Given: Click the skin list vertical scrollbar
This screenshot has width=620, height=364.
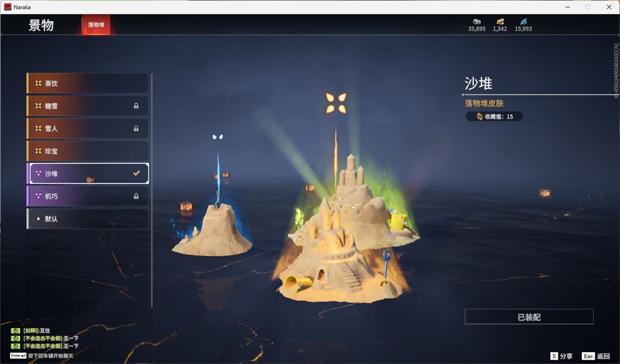Looking at the screenshot, I should tap(152, 190).
